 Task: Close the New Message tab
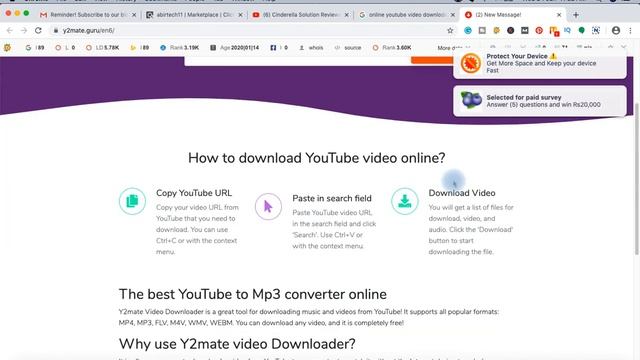(559, 15)
